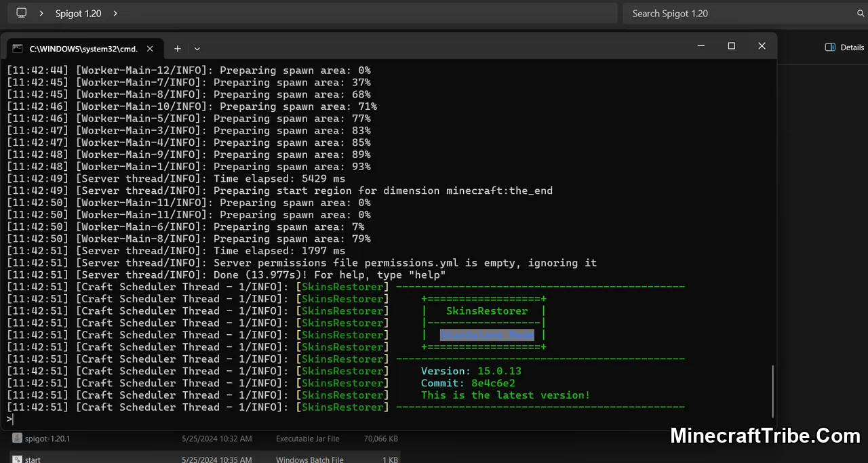Screen dimensions: 868x463
Task: Click the Search Spigot 1.20 field
Action: pos(745,13)
